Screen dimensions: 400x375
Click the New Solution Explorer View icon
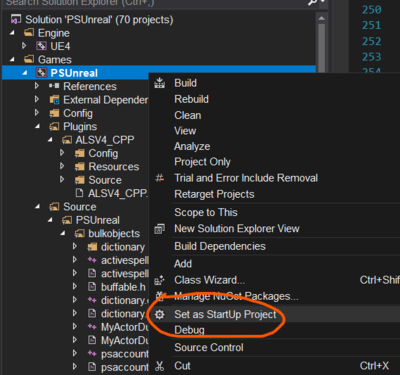tap(159, 229)
